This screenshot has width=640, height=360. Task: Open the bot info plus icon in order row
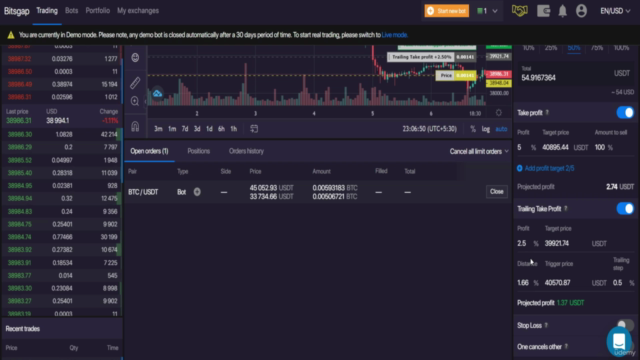[x=197, y=192]
